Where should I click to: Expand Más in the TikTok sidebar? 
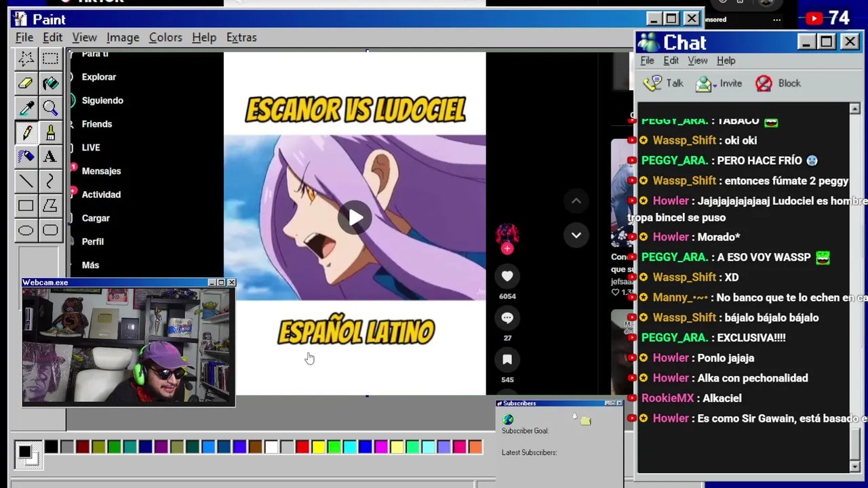coord(90,265)
